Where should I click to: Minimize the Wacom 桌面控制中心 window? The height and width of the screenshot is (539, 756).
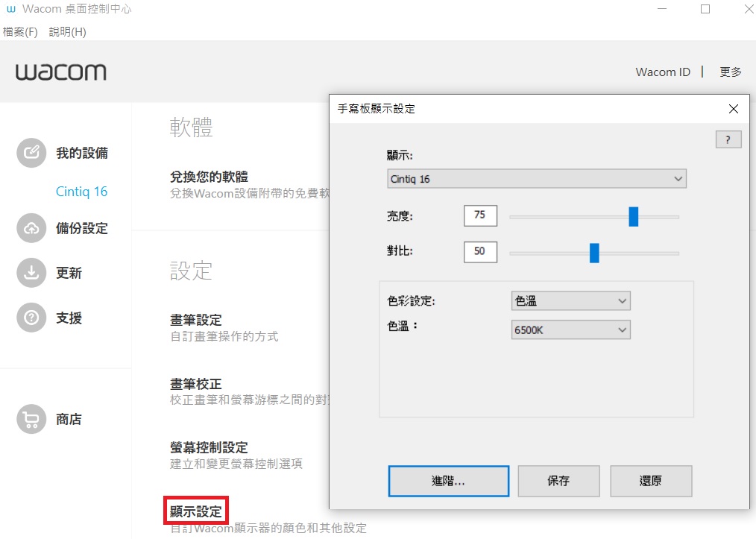coord(662,9)
